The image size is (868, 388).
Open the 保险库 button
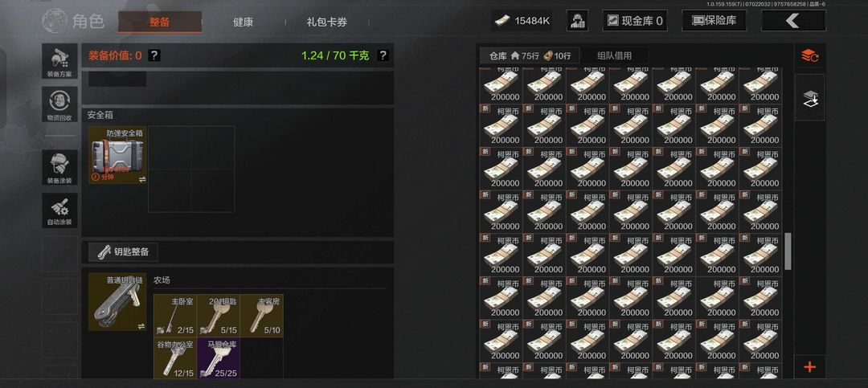click(714, 21)
